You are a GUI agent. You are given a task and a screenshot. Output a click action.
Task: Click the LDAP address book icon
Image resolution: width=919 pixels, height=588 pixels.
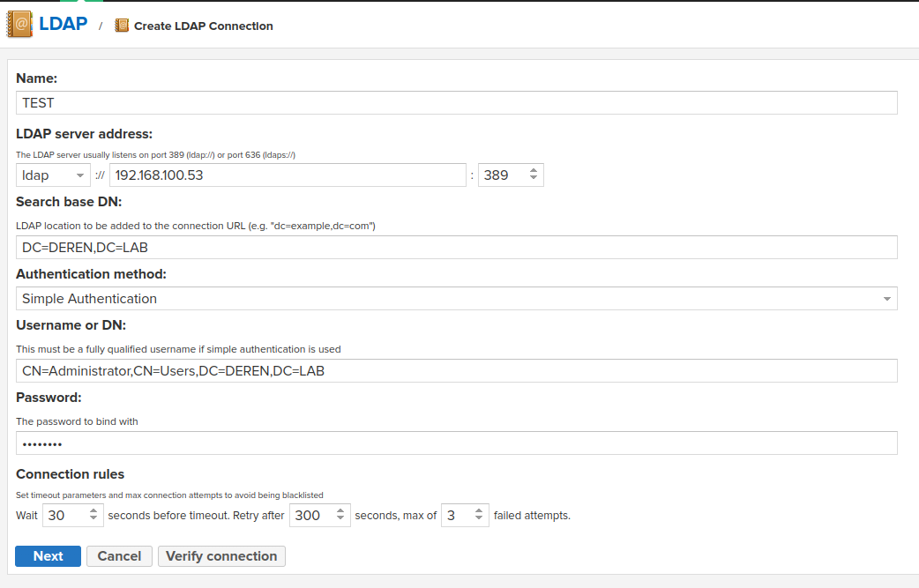(x=19, y=24)
